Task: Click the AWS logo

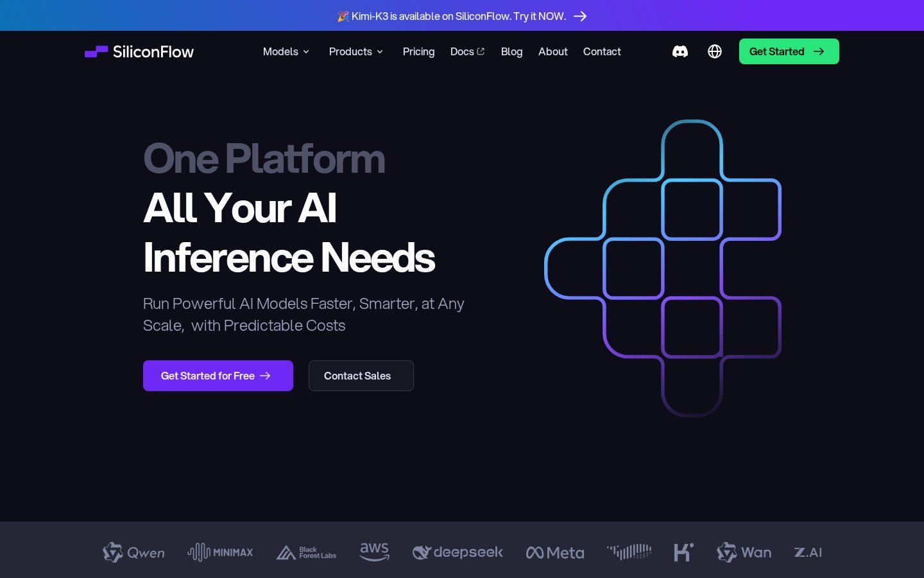Action: click(375, 552)
